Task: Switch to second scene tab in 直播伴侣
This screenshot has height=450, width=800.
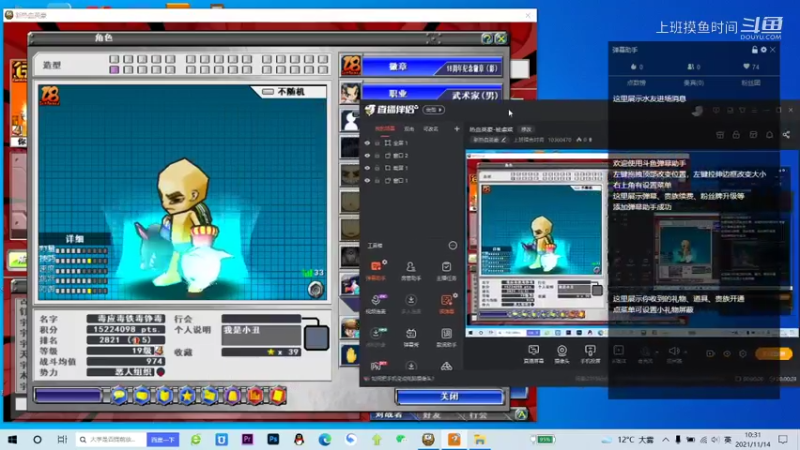Action: (x=409, y=129)
